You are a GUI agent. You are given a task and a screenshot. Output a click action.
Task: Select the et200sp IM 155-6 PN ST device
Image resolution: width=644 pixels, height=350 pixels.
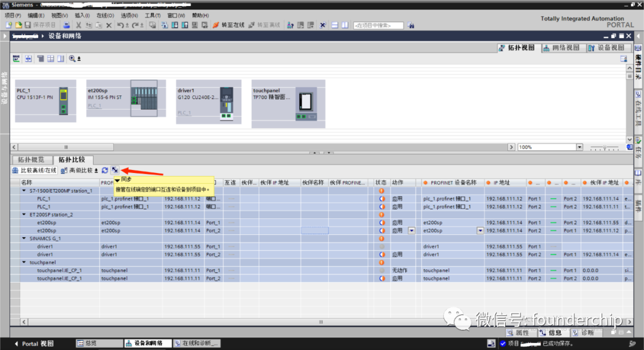[x=126, y=98]
